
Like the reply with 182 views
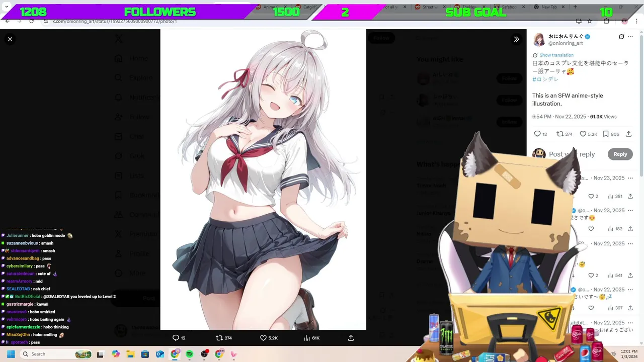591,229
